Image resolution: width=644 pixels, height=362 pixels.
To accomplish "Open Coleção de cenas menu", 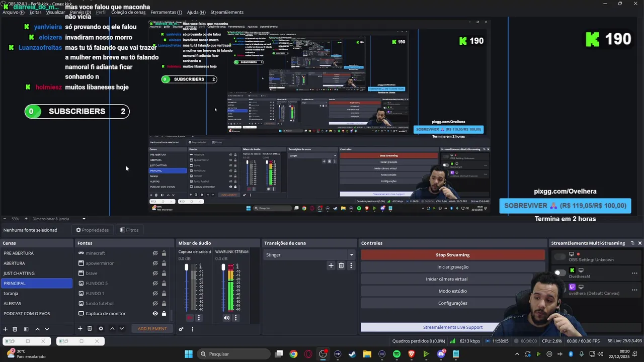I will pyautogui.click(x=128, y=12).
